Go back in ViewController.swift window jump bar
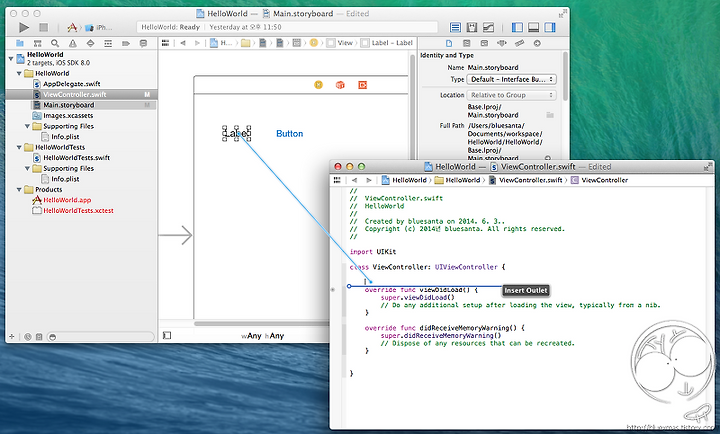Screen dimensions: 720x434 [354, 180]
